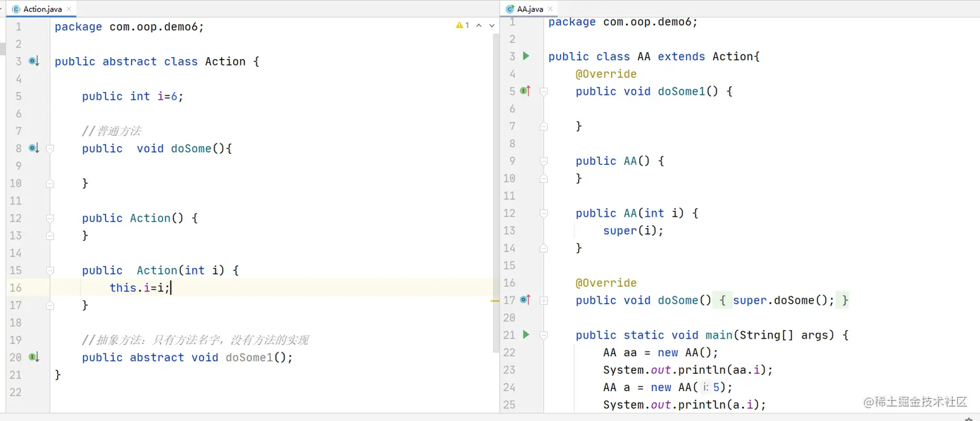Collapse doSome1 method at AA line 5
Screen dimensions: 980x421
point(544,91)
